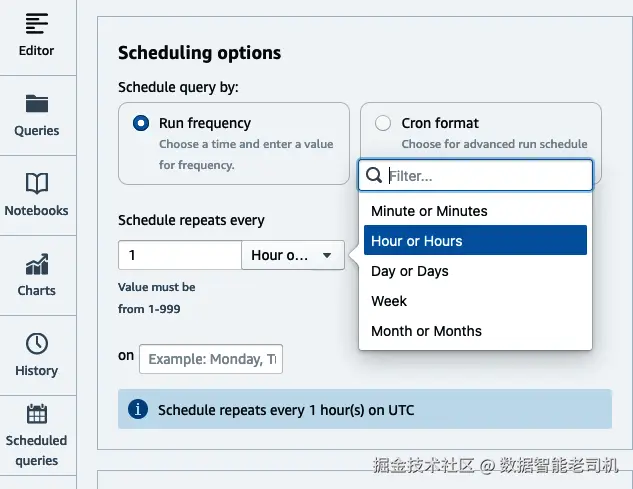This screenshot has width=633, height=489.
Task: Open the History clock icon
Action: coord(37,344)
